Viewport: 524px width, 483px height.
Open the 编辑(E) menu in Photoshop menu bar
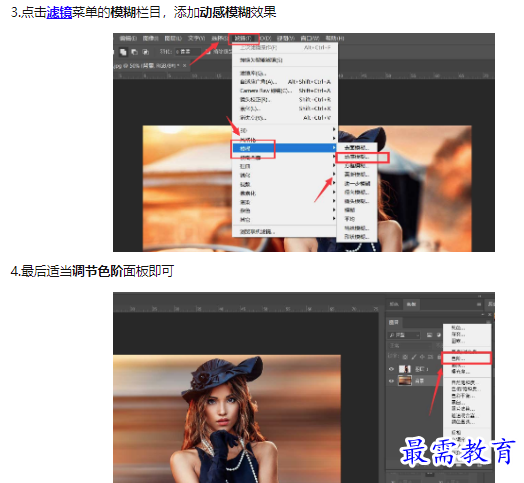(x=128, y=38)
